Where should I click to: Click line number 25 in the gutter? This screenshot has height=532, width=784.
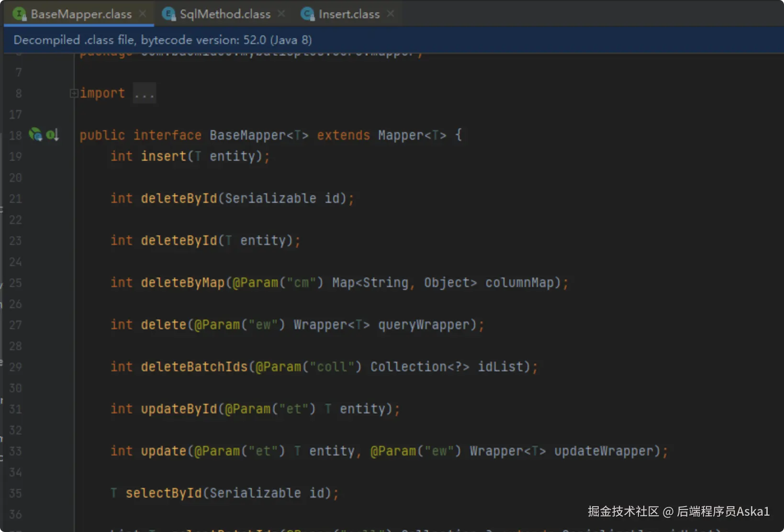point(16,283)
